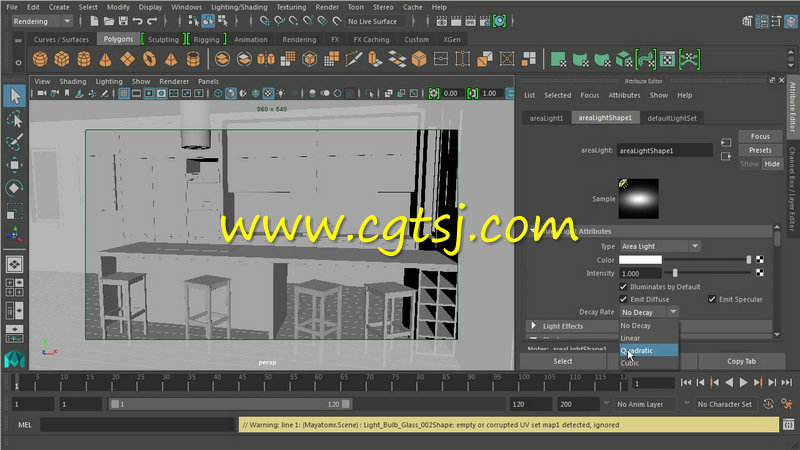Activate the Rotate tool
The height and width of the screenshot is (450, 800).
pos(15,188)
